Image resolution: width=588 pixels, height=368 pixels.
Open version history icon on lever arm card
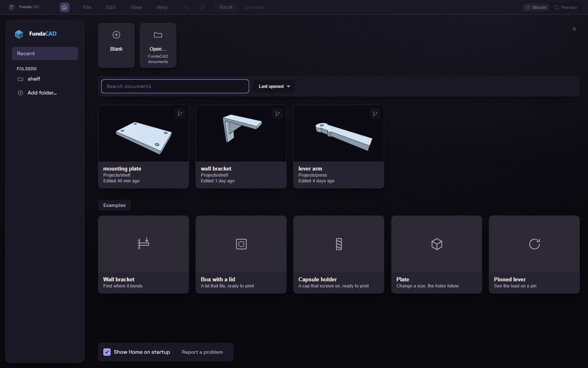point(375,114)
